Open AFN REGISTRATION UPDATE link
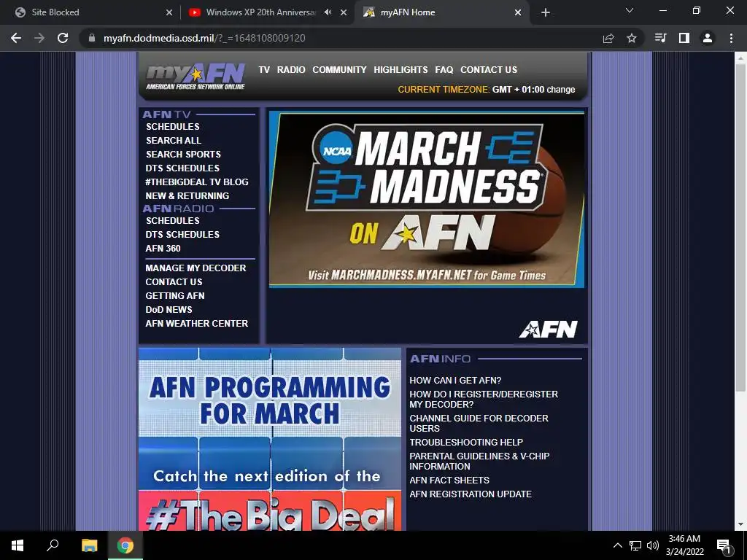Image resolution: width=747 pixels, height=560 pixels. tap(471, 494)
